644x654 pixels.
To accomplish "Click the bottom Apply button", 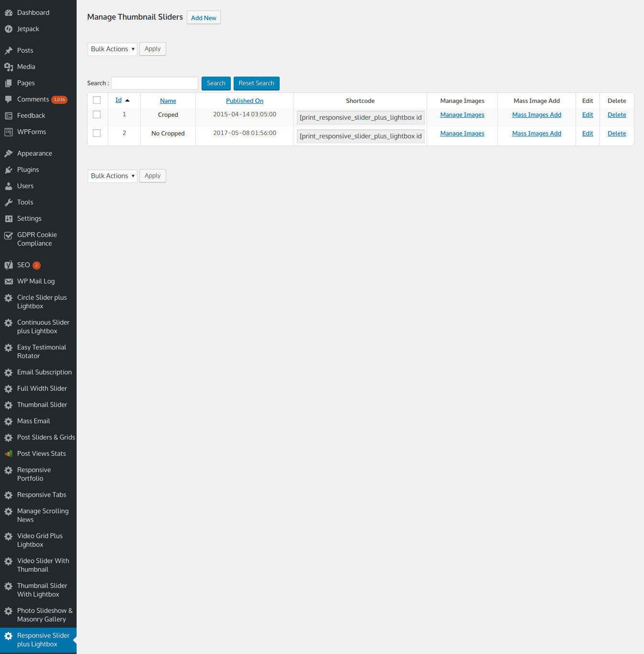I will (153, 176).
